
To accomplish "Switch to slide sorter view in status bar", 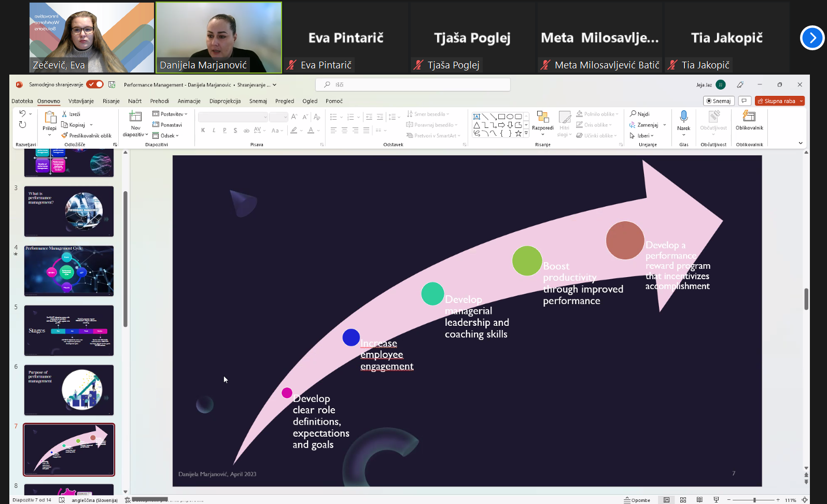I will 683,500.
